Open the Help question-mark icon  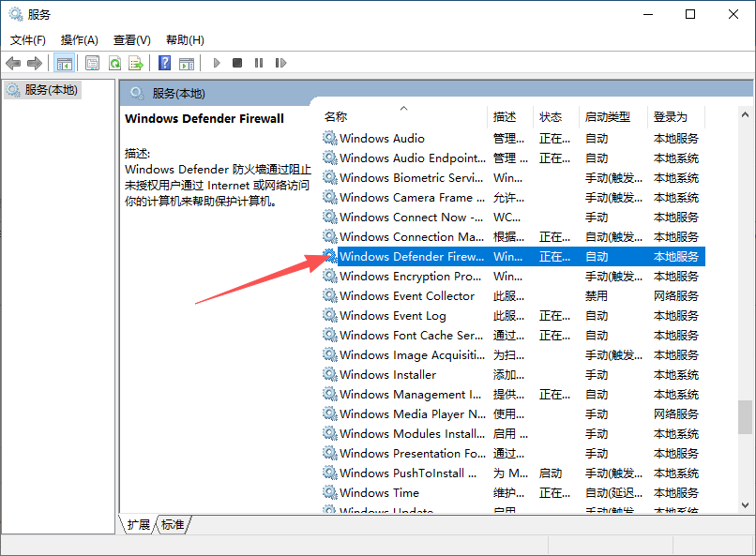click(164, 63)
